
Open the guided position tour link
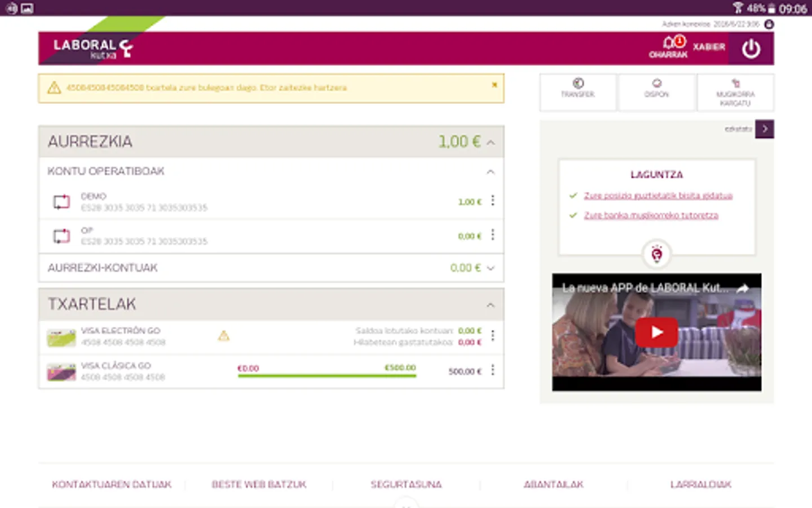(658, 195)
